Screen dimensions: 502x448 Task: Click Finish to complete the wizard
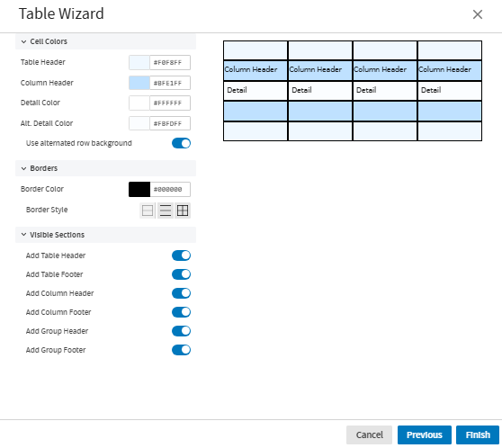tap(478, 435)
